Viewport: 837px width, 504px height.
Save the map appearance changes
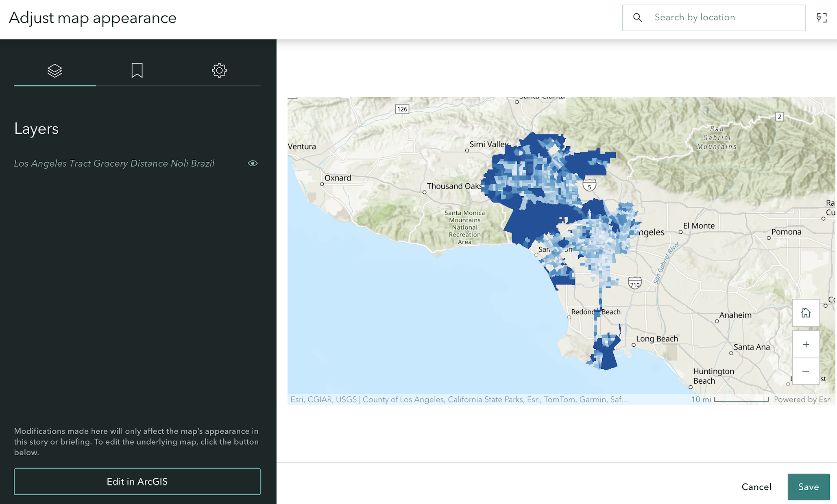(808, 487)
